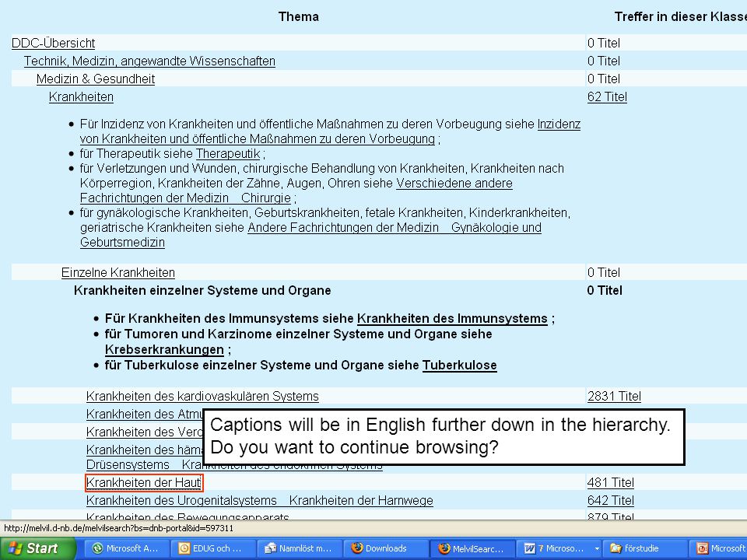
Task: Switch to Namnlöst m... taskbar window
Action: click(x=300, y=548)
